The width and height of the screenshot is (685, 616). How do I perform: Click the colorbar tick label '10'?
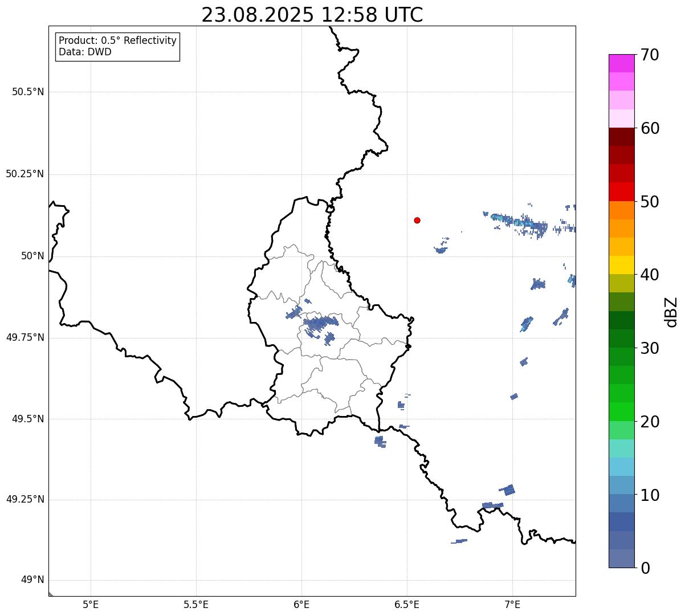click(x=650, y=495)
